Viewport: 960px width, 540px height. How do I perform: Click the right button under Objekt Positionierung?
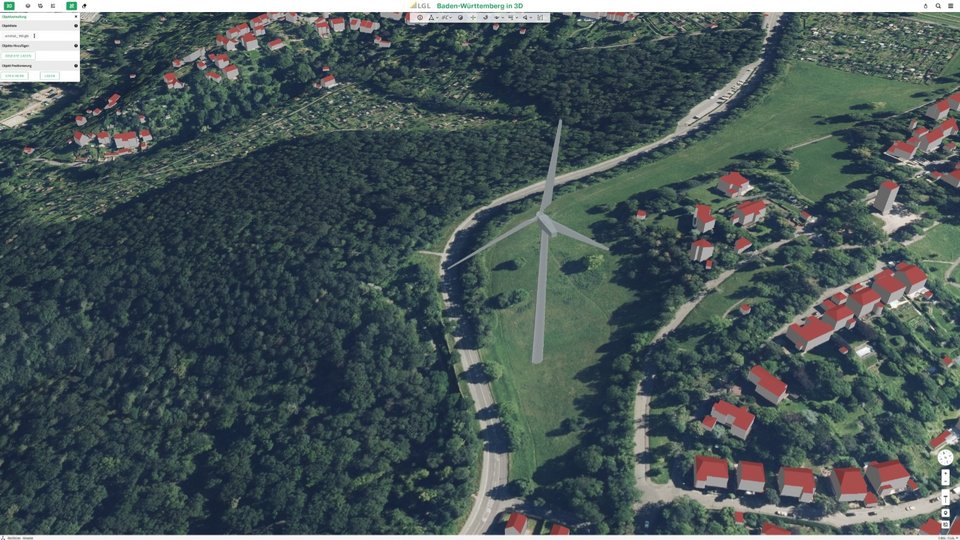click(x=50, y=76)
